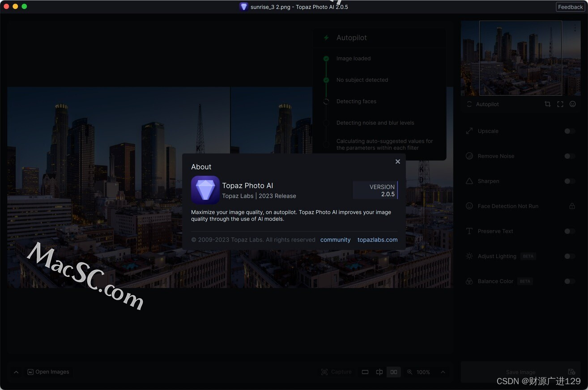Image resolution: width=588 pixels, height=390 pixels.
Task: Click the Face Detection Not Run label
Action: pos(508,206)
